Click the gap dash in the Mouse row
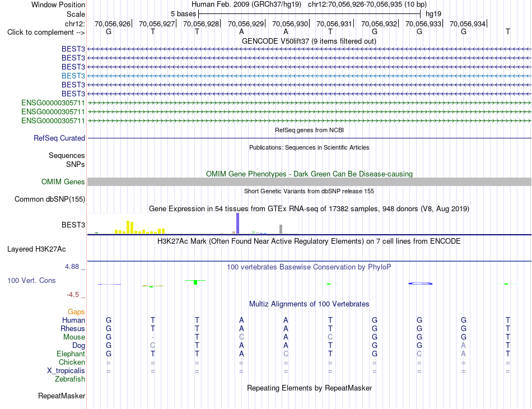This screenshot has height=409, width=532. point(153,337)
